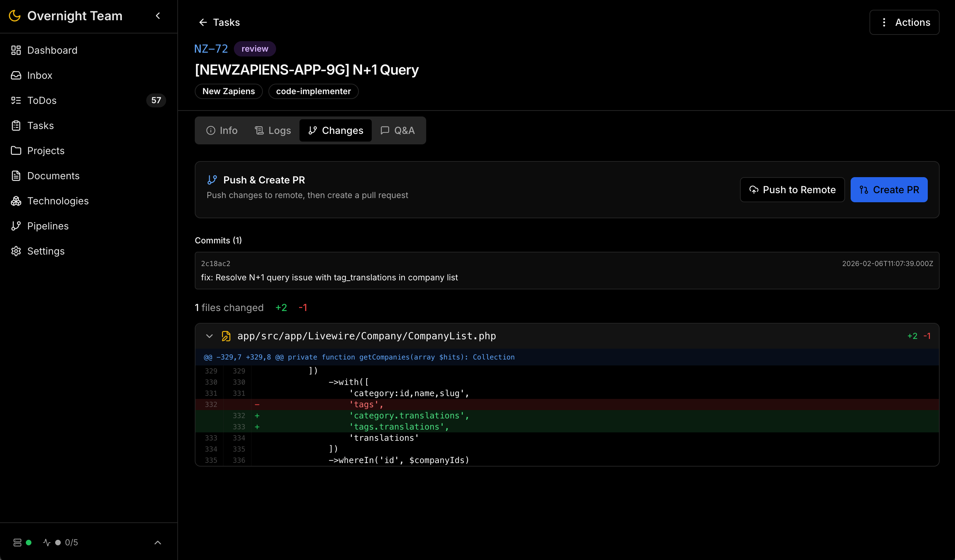Image resolution: width=955 pixels, height=560 pixels.
Task: Click the server status indicator icon
Action: pyautogui.click(x=17, y=543)
